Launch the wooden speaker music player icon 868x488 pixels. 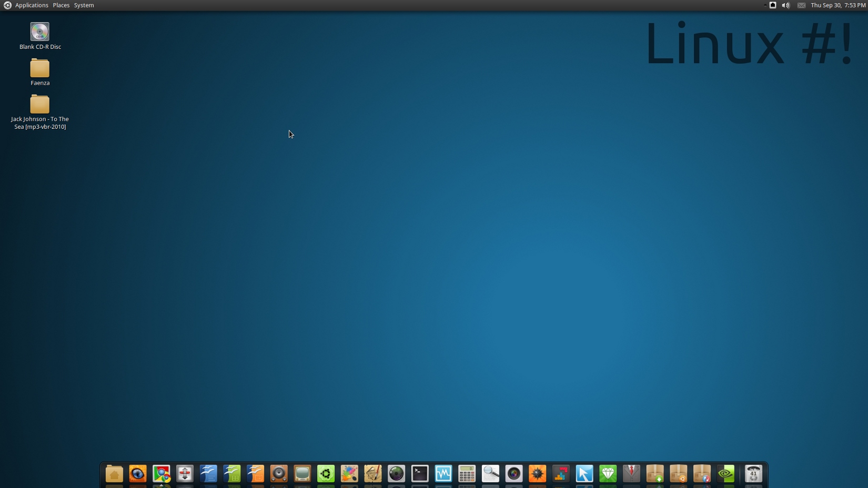[x=279, y=474]
